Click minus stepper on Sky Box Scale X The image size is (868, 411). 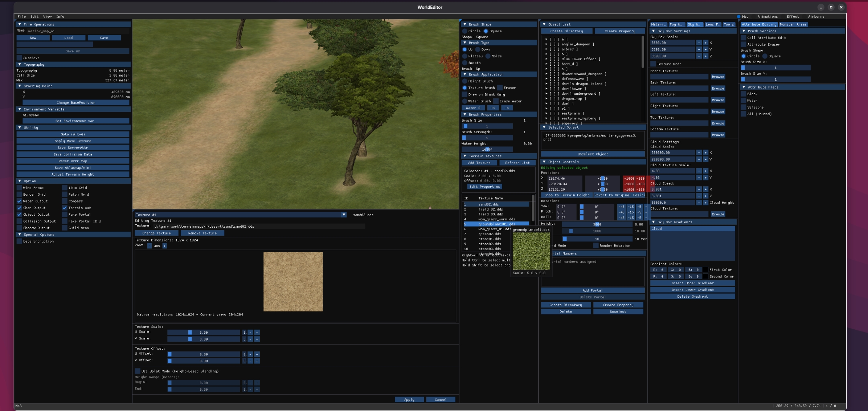(699, 42)
